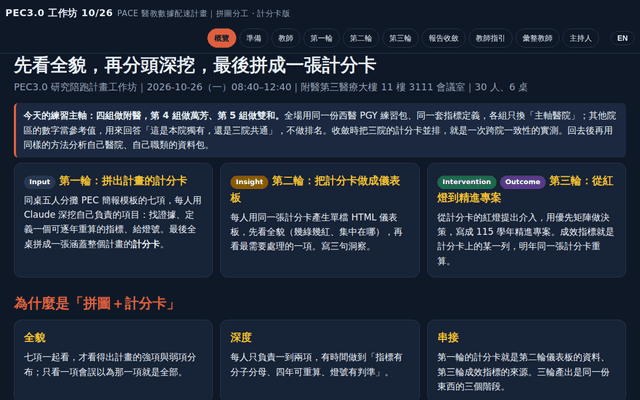The height and width of the screenshot is (400, 640).
Task: Click the 全貌 card body text
Action: click(110, 364)
